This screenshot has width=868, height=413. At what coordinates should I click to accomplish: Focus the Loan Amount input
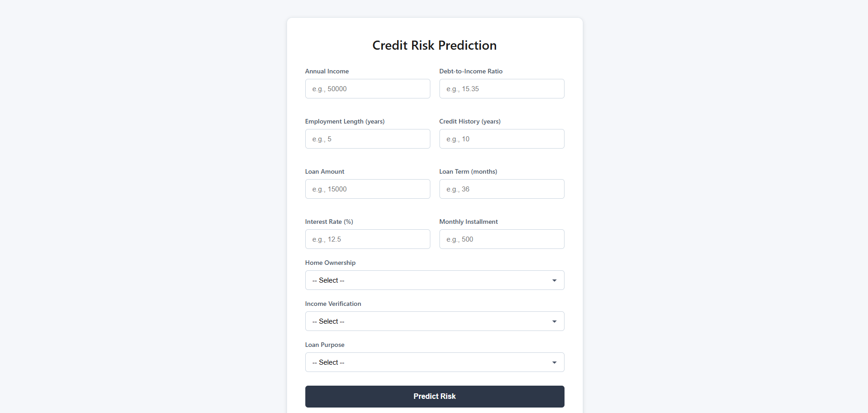(367, 189)
